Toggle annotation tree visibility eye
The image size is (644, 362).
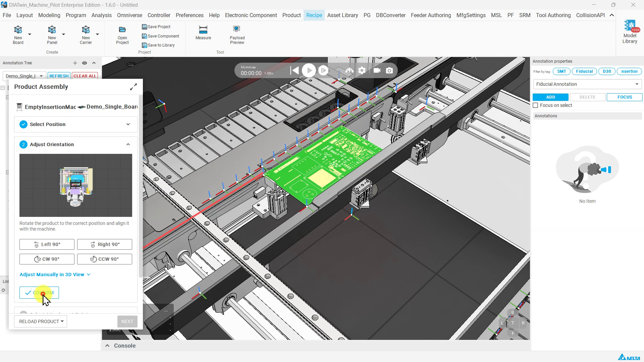[x=85, y=63]
